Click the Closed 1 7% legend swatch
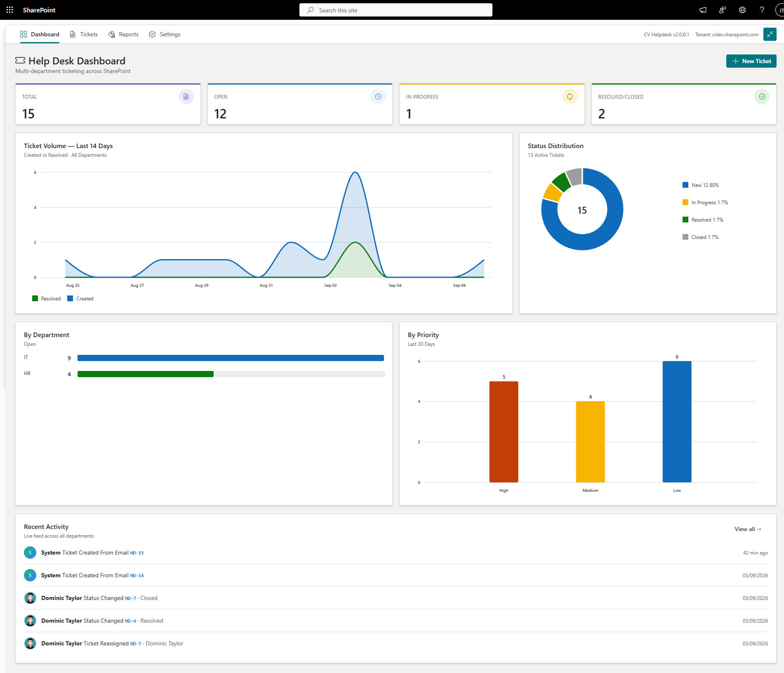 click(x=685, y=237)
